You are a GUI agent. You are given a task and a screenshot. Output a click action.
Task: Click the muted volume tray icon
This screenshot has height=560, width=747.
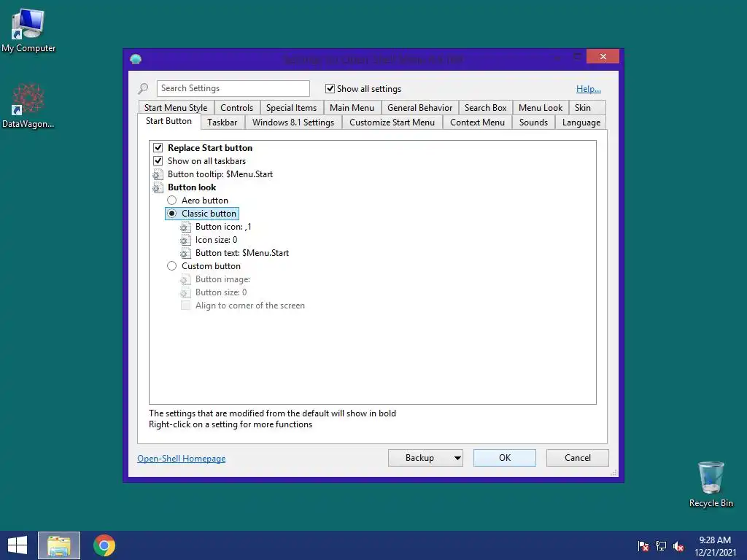pos(678,546)
